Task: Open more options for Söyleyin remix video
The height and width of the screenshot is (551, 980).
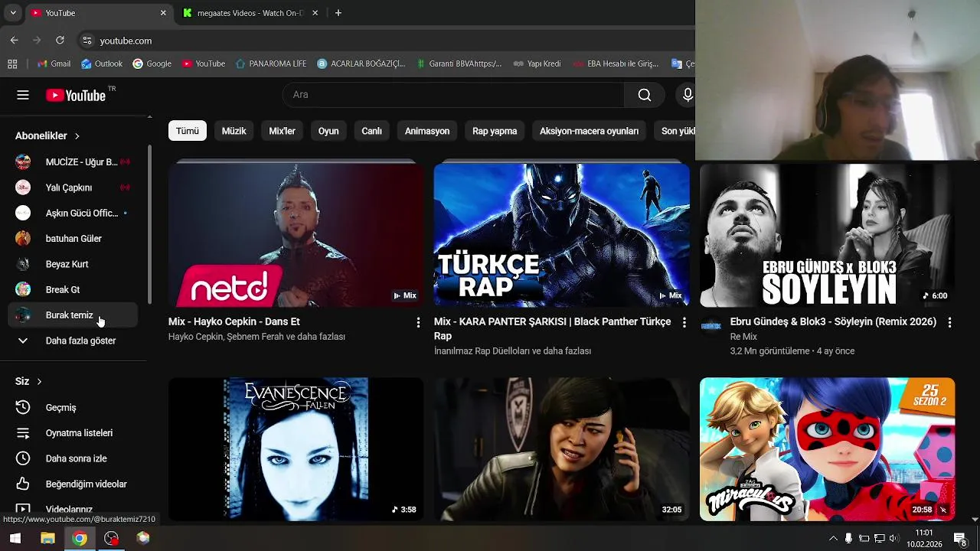Action: (x=949, y=323)
